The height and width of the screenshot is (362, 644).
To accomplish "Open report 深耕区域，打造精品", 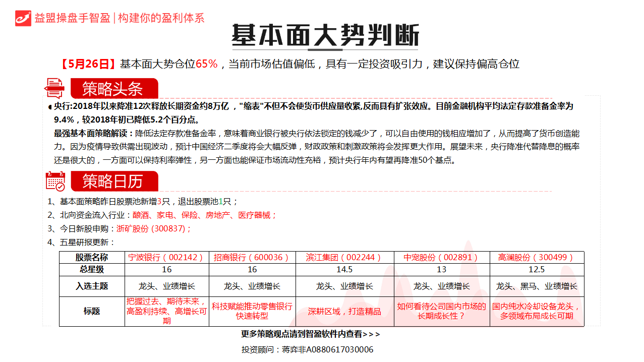I will [x=344, y=311].
